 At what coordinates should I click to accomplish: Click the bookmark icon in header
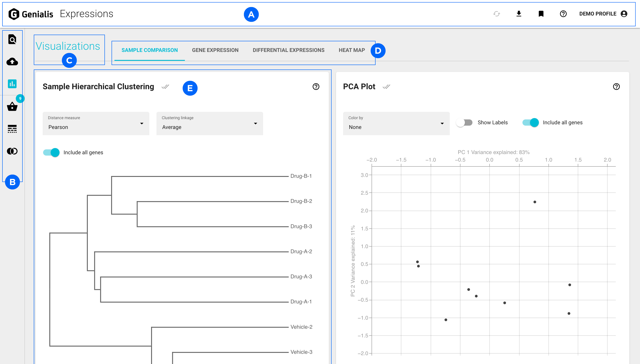click(x=541, y=14)
